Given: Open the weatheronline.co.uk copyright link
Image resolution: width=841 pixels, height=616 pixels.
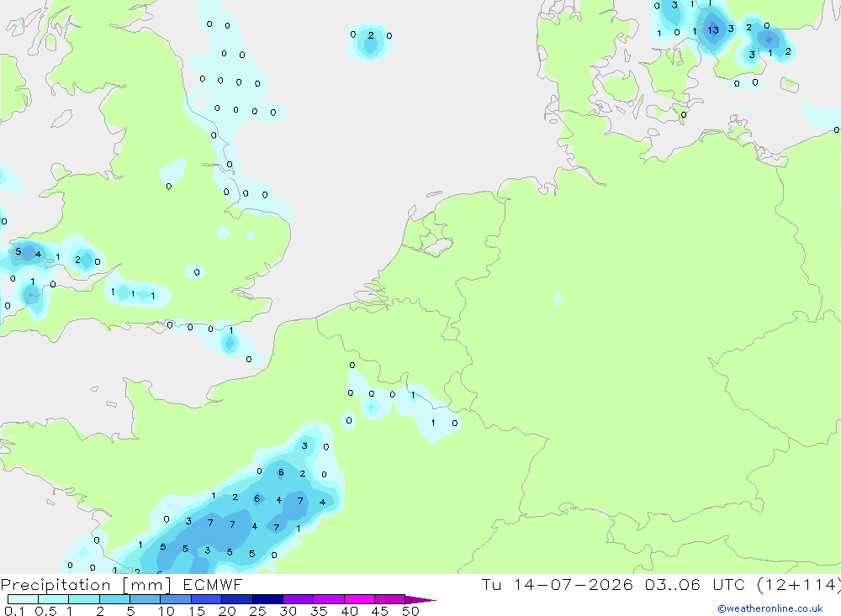Looking at the screenshot, I should [770, 608].
